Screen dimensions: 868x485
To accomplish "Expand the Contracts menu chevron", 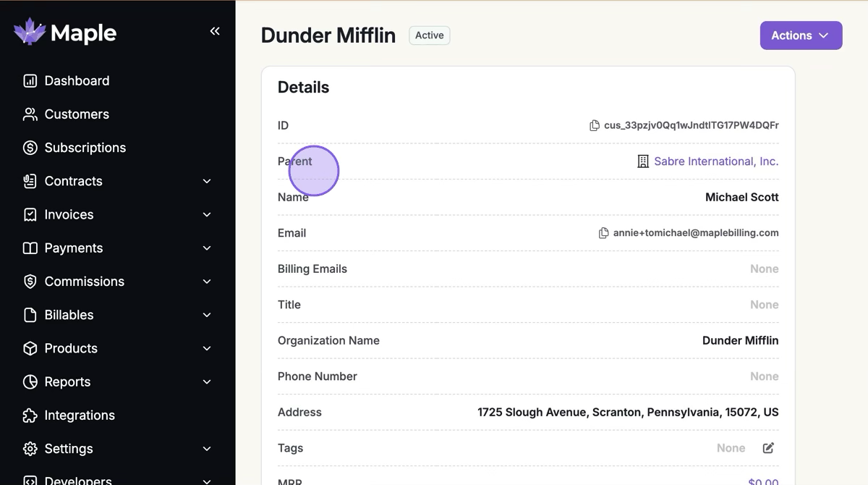I will pos(207,181).
